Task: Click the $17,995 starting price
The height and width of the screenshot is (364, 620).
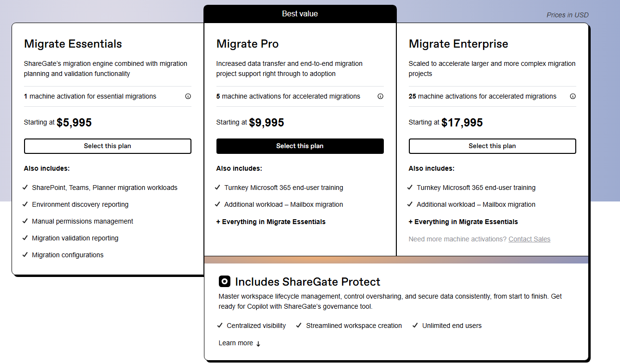Action: point(462,122)
